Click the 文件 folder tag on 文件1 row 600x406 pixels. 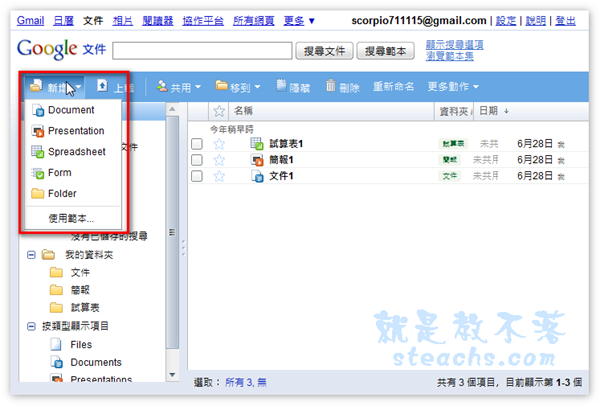point(450,176)
